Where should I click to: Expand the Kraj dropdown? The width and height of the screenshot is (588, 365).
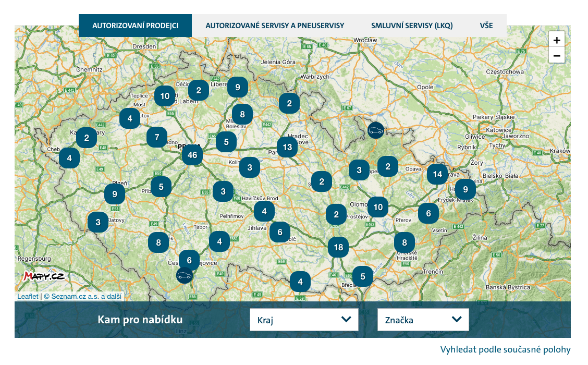point(304,320)
